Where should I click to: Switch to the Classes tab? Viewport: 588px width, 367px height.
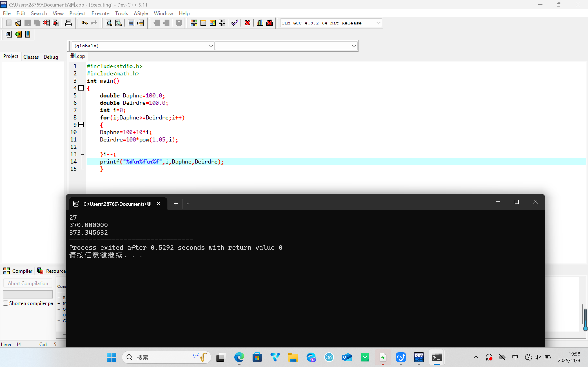pyautogui.click(x=31, y=57)
